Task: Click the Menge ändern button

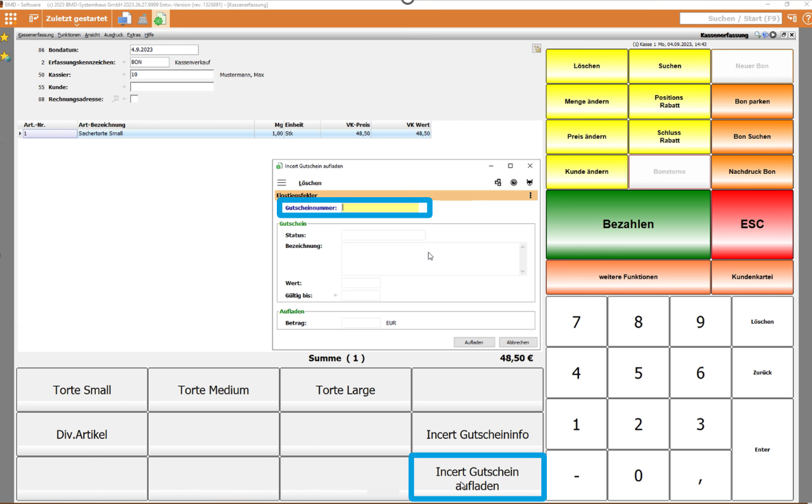Action: click(587, 101)
